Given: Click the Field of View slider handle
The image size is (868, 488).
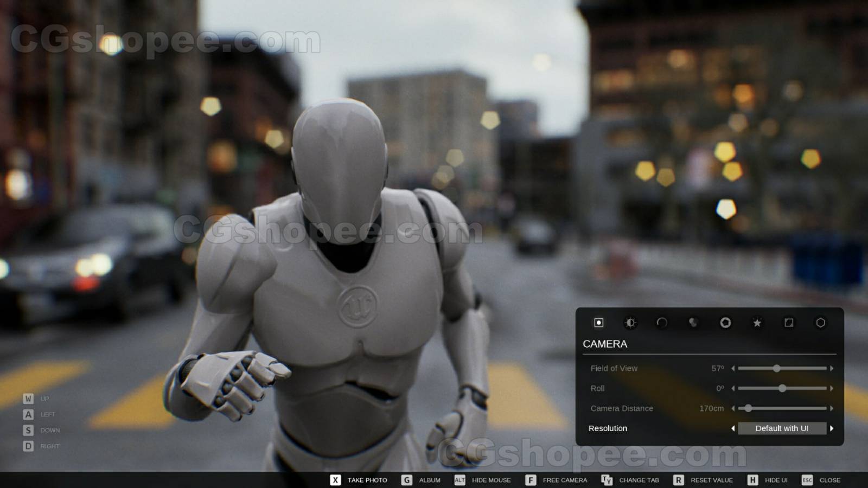Looking at the screenshot, I should [777, 368].
